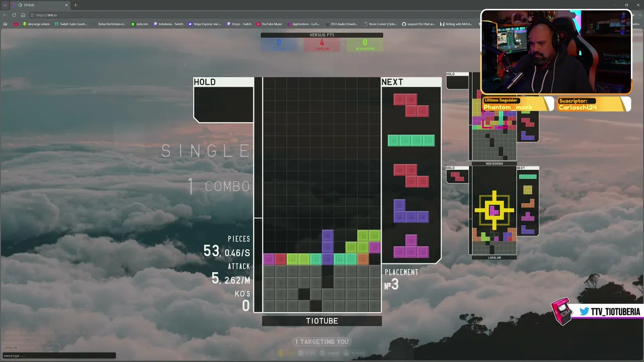Open the Drops - Twitch bookmark
Viewport: 644px width, 362px height.
(x=239, y=24)
